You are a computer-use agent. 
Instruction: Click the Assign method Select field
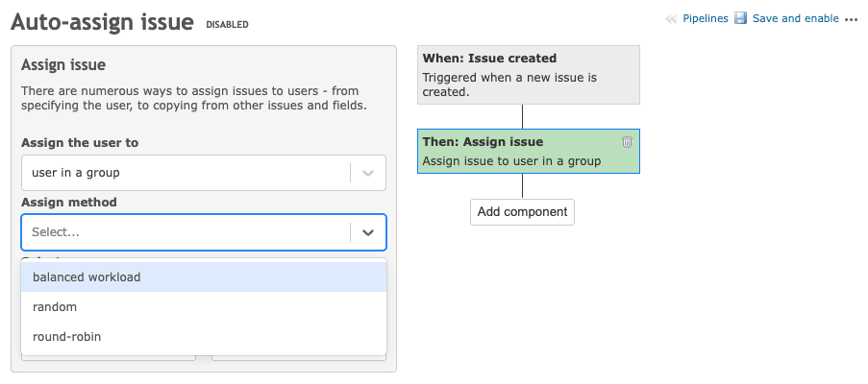coord(186,232)
